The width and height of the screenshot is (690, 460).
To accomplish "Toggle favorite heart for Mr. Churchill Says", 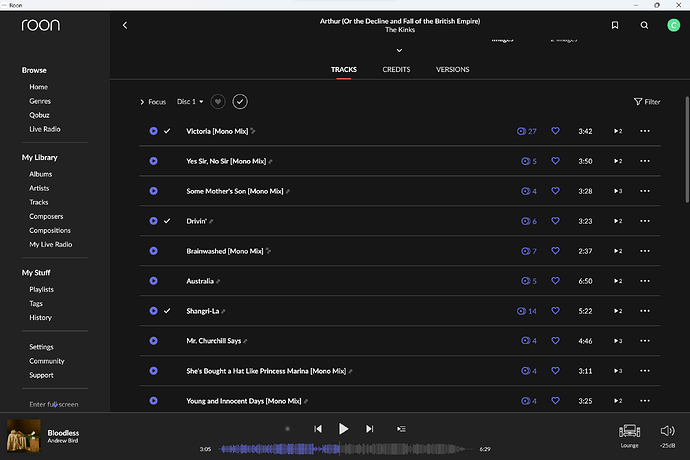I will (x=555, y=340).
